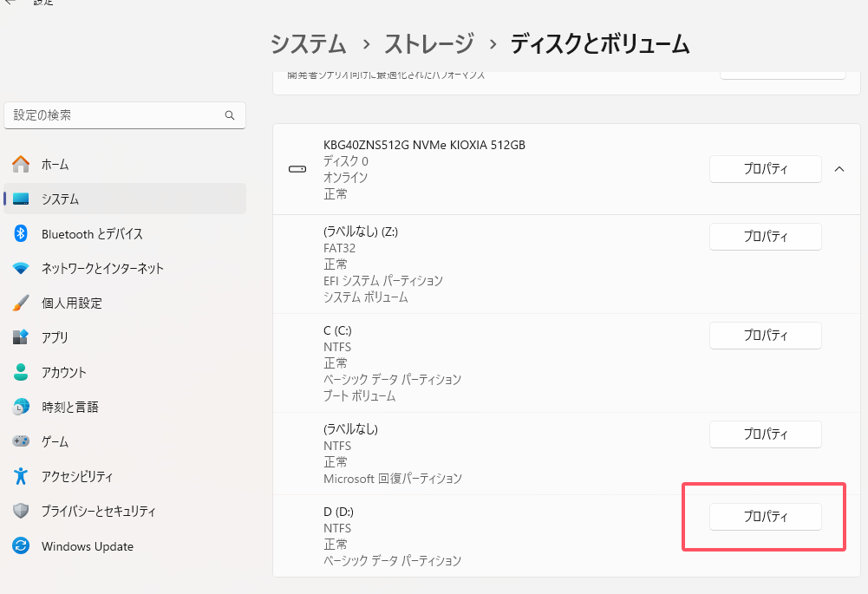Viewport: 868px width, 594px height.
Task: Open プライバシーとセキュリティ settings
Action: (x=98, y=511)
